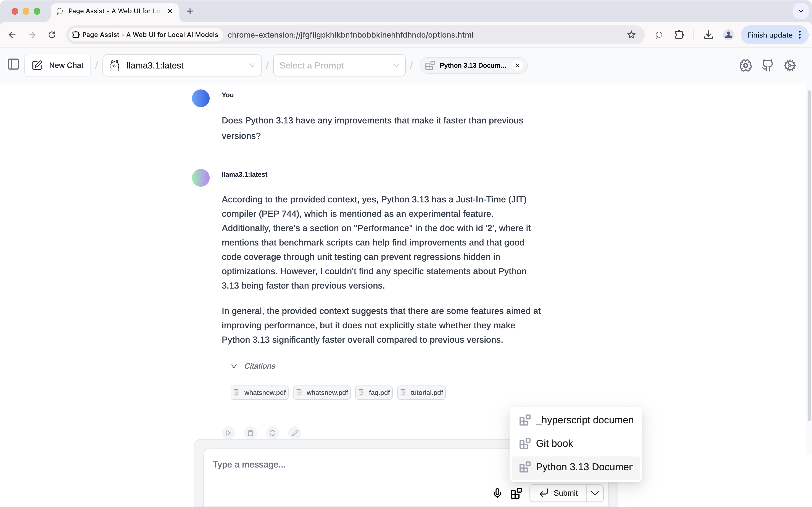The width and height of the screenshot is (812, 507).
Task: Open the faq.pdf citation
Action: pyautogui.click(x=374, y=393)
